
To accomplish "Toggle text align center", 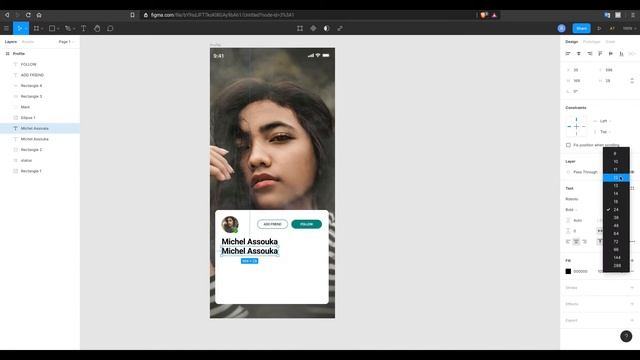I will coord(576,242).
